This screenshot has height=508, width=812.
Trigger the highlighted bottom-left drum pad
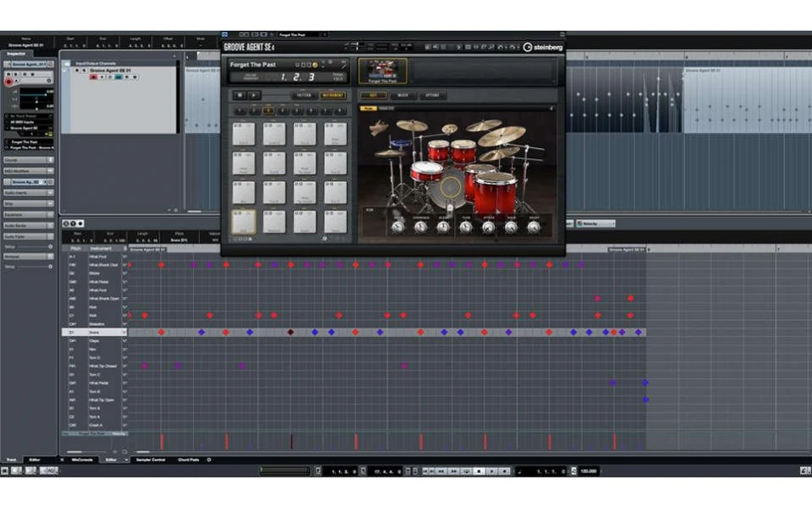click(x=243, y=222)
